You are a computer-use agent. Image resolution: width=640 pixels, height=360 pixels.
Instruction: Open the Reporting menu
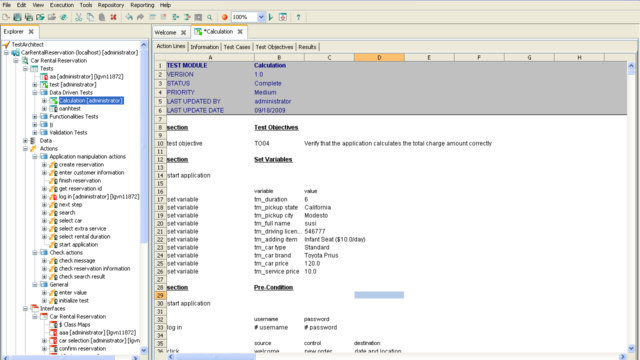tap(142, 5)
